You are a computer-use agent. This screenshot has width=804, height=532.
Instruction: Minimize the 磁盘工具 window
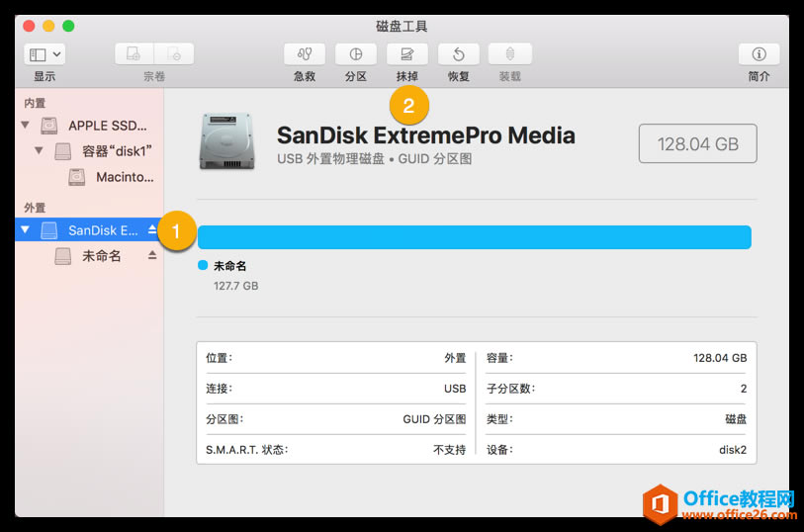click(48, 26)
